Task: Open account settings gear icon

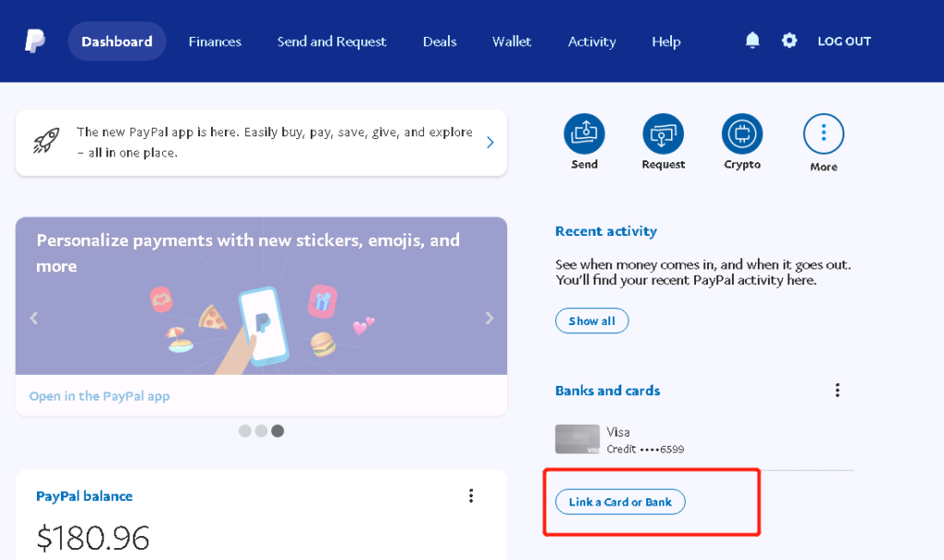Action: (789, 41)
